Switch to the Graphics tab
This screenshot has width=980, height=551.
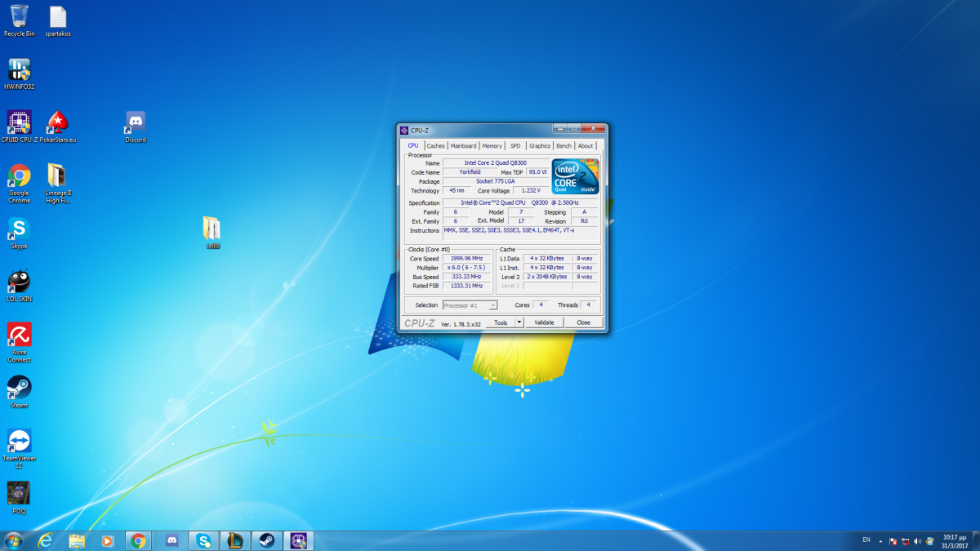540,146
